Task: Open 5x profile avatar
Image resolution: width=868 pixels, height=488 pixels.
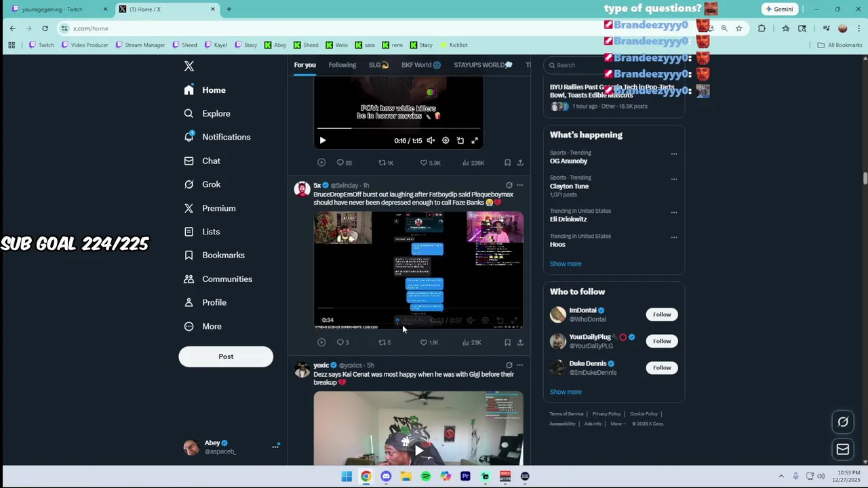Action: [x=302, y=189]
